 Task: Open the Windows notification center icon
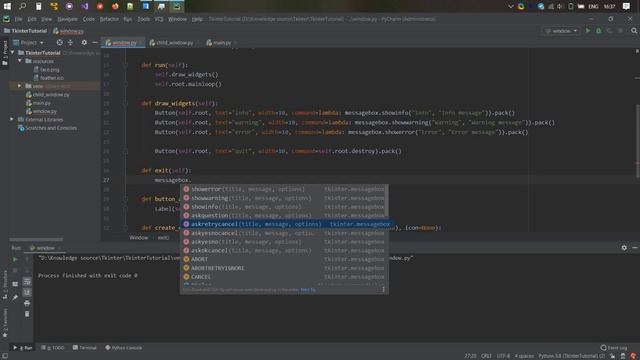tap(627, 6)
